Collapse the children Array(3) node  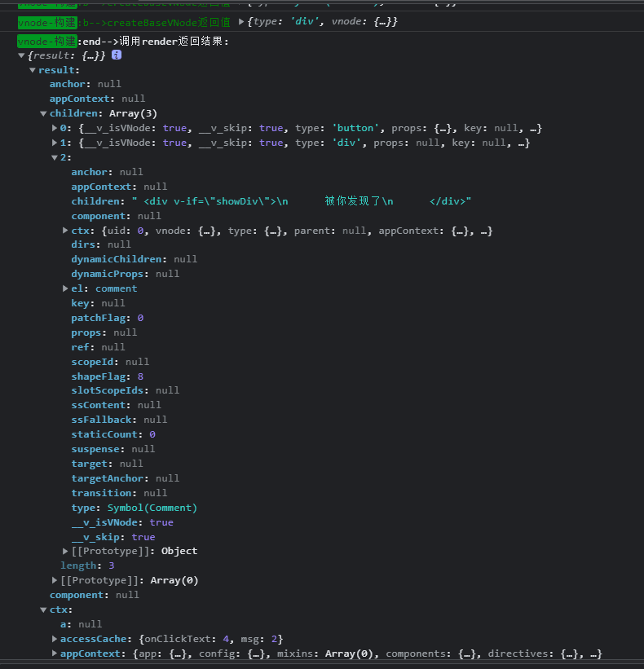click(44, 113)
